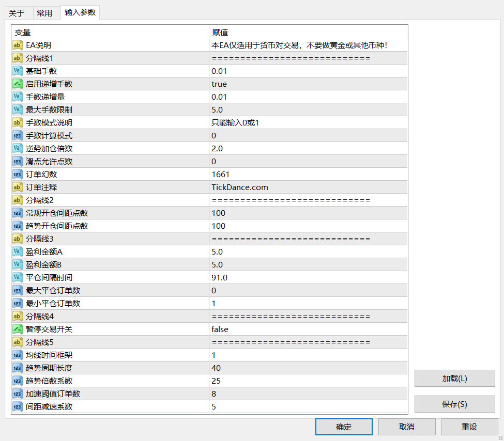The image size is (504, 441).
Task: Click the integer icon beside 订单幻数
Action: (x=17, y=175)
